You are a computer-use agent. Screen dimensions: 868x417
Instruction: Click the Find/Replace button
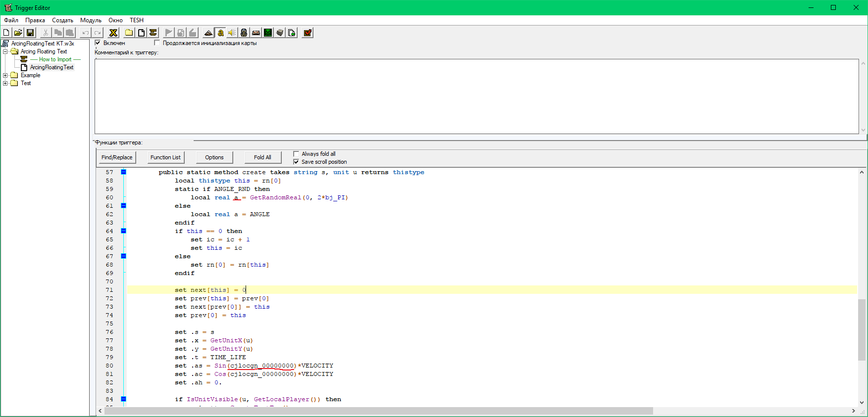click(x=117, y=157)
